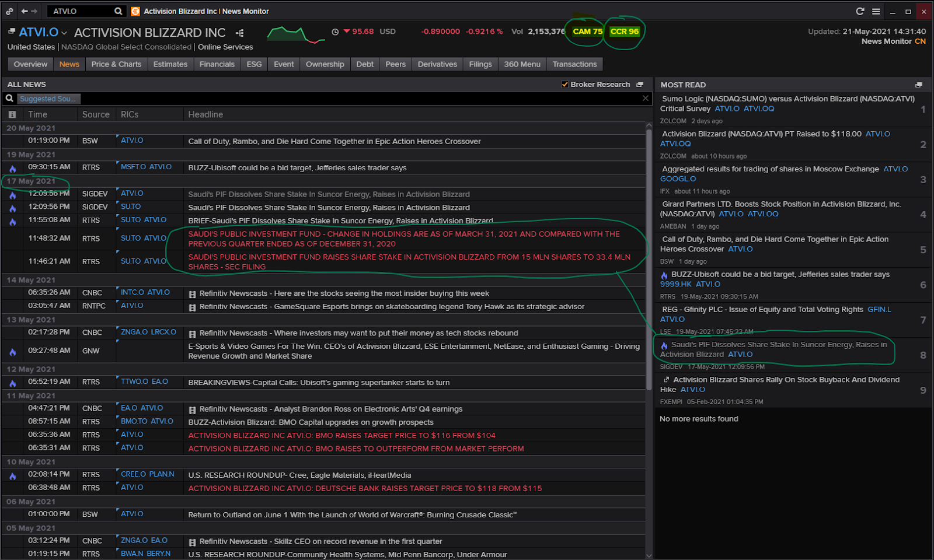Image resolution: width=934 pixels, height=560 pixels.
Task: Click the hierarchy icon after ACTIVISION BLIZZARD INC
Action: (x=240, y=33)
